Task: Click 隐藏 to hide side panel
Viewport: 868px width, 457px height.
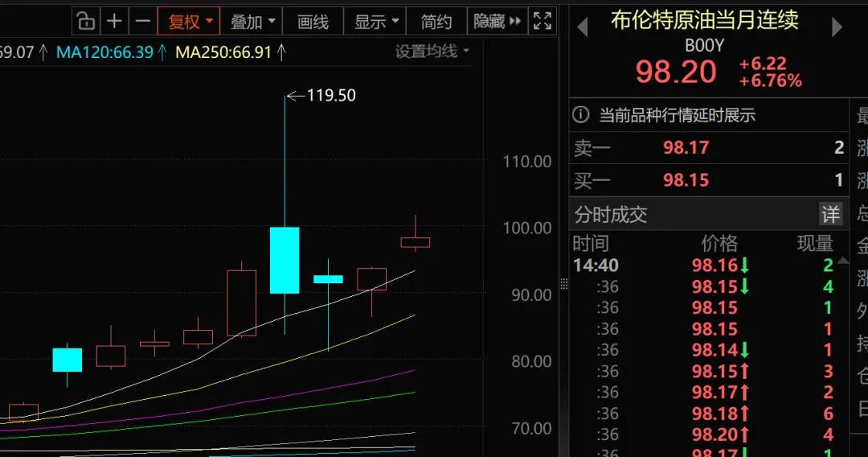Action: (x=497, y=22)
